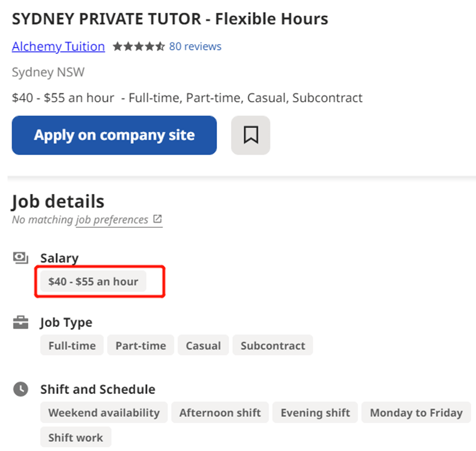Save job with the bookmark icon
The height and width of the screenshot is (451, 476).
[x=250, y=135]
